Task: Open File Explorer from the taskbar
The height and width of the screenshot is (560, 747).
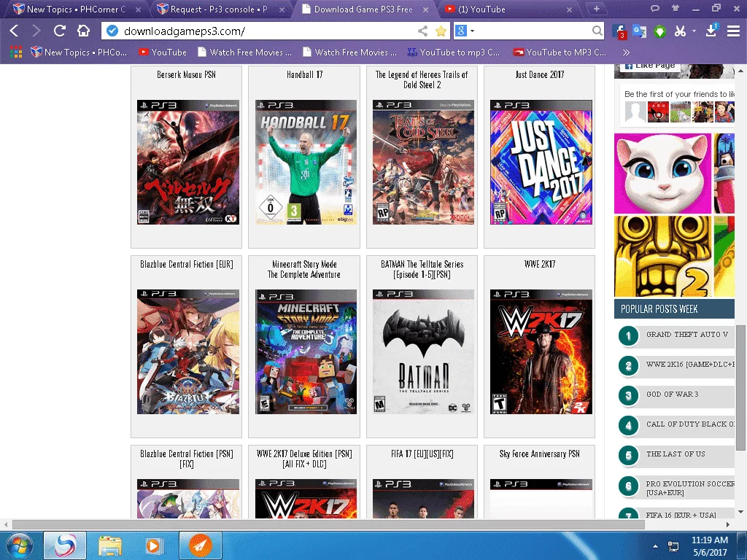Action: (x=110, y=545)
